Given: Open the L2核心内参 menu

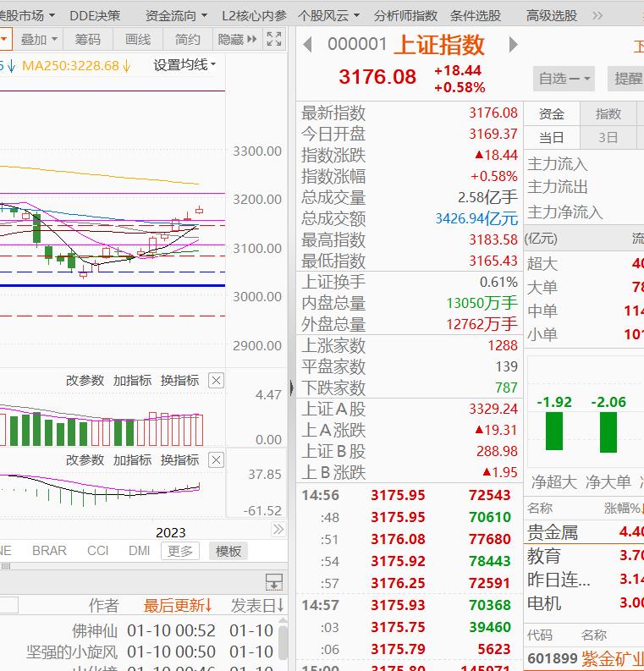Looking at the screenshot, I should click(254, 16).
